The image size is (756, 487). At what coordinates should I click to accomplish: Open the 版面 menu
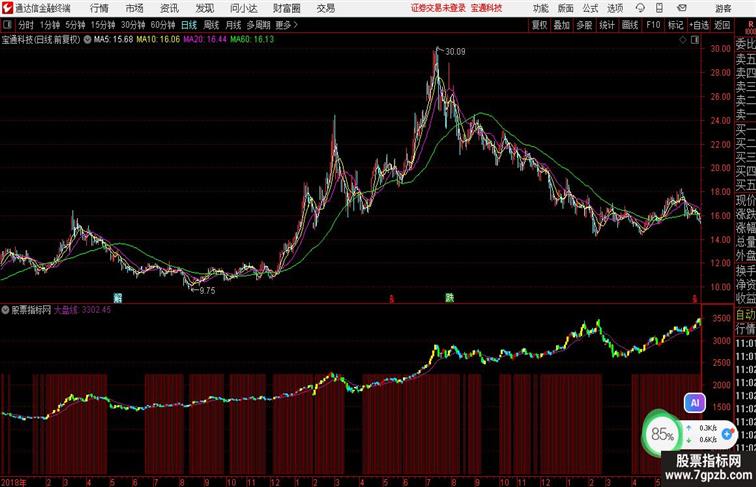[x=566, y=8]
